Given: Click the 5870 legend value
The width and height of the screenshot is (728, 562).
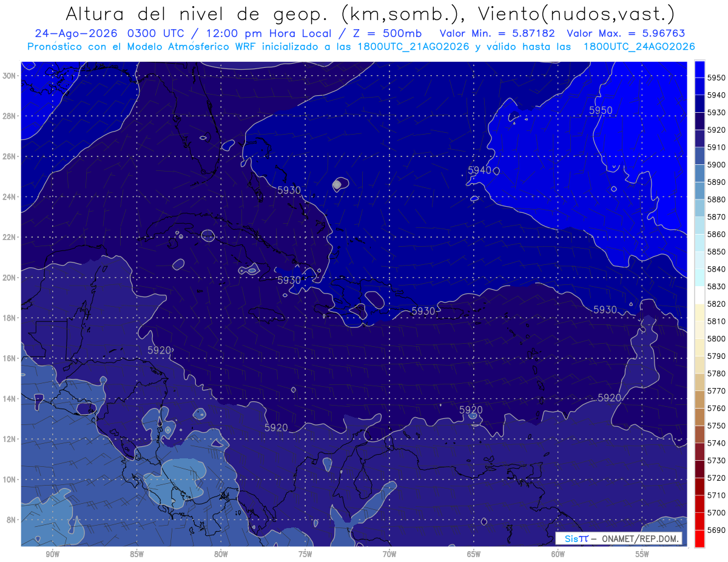Looking at the screenshot, I should pyautogui.click(x=716, y=216).
